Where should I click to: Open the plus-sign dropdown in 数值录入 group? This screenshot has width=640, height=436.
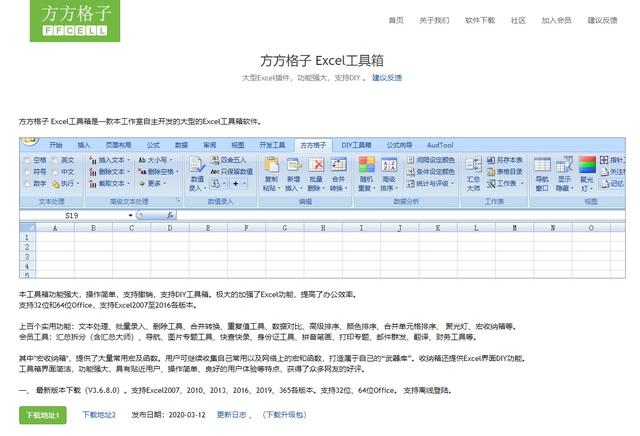244,184
